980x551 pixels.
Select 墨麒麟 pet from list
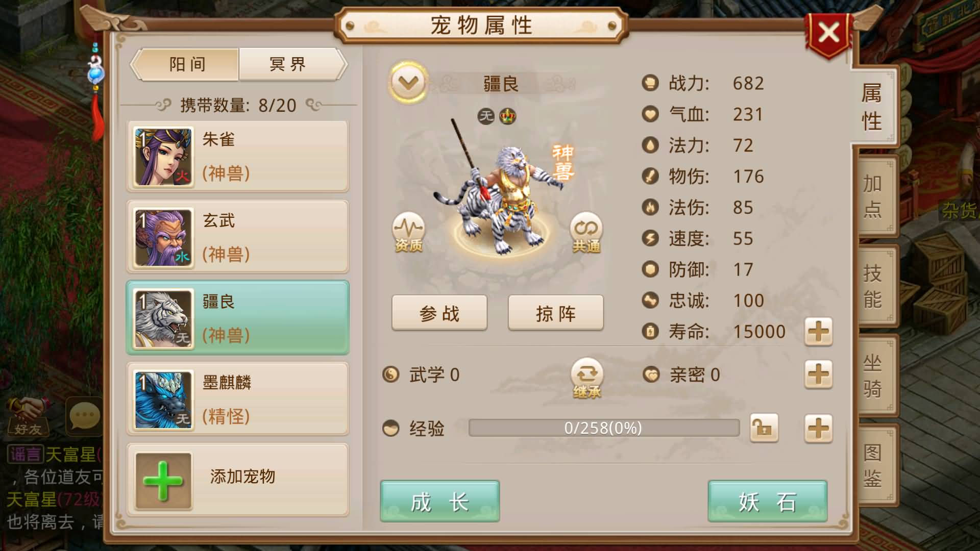point(238,399)
